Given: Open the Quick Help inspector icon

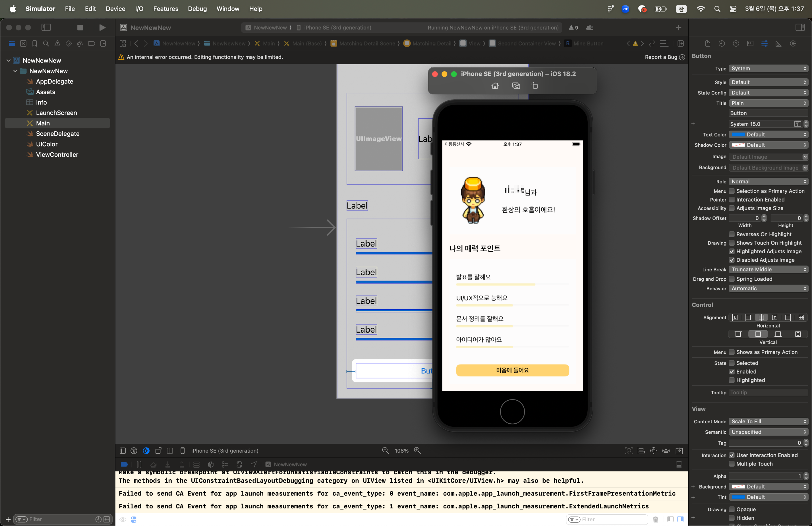Looking at the screenshot, I should [736, 43].
